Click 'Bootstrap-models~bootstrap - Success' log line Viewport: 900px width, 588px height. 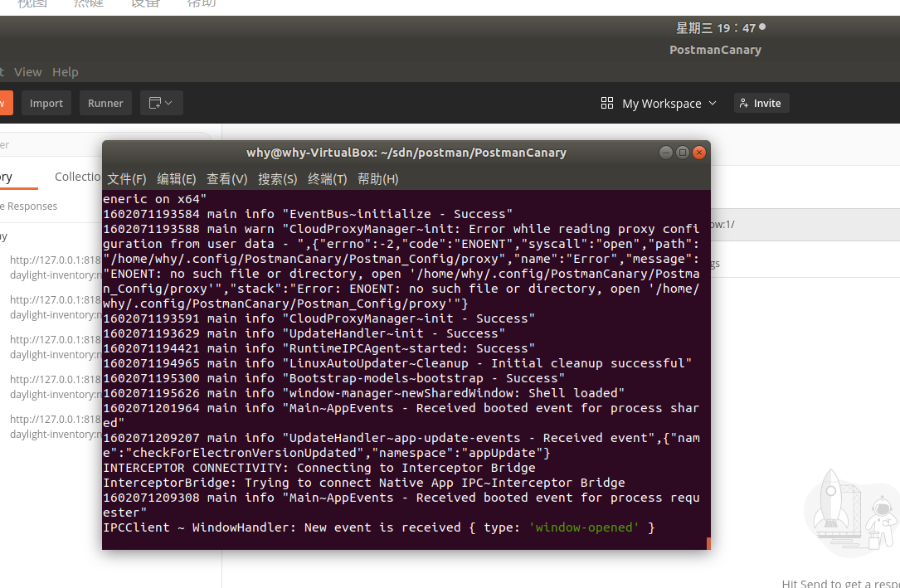point(334,378)
